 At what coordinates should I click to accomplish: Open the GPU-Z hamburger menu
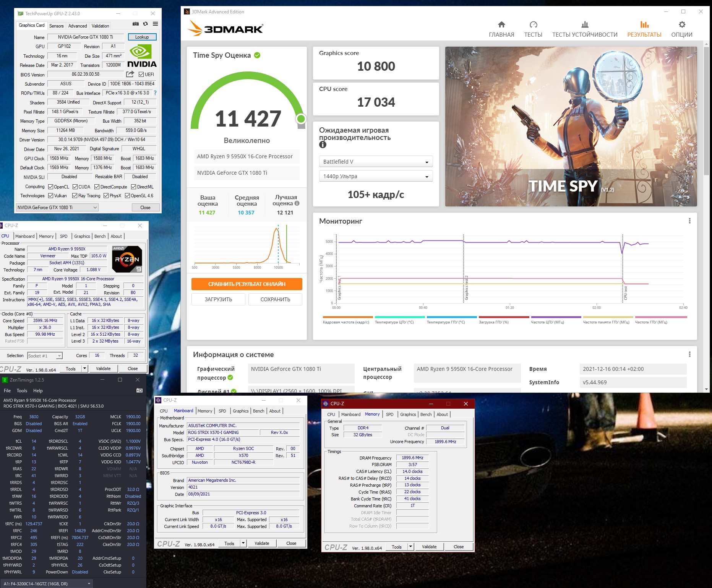coord(156,24)
